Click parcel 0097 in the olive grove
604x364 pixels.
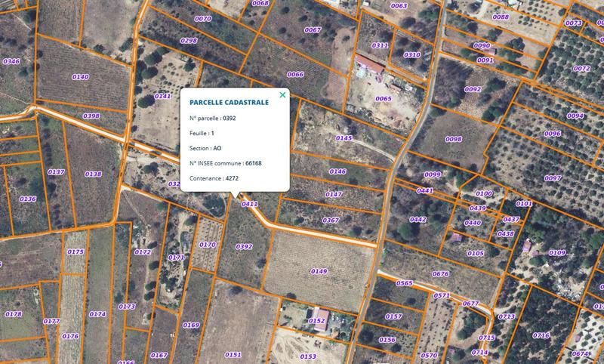click(x=553, y=178)
